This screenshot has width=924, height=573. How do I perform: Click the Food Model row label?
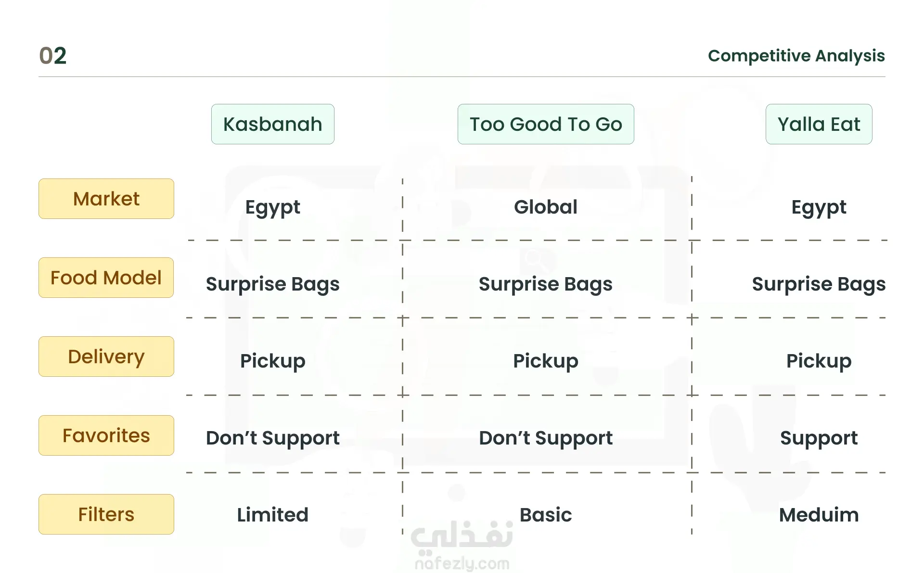(x=106, y=278)
